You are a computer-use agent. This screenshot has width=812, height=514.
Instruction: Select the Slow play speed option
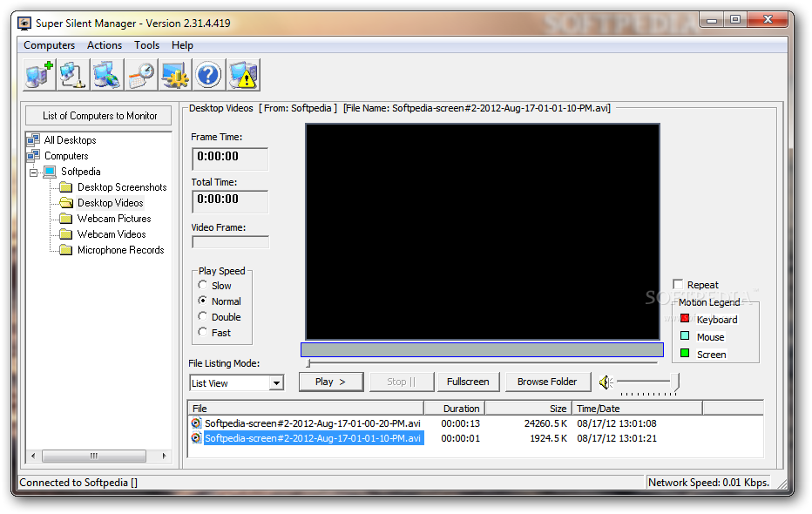pos(202,285)
